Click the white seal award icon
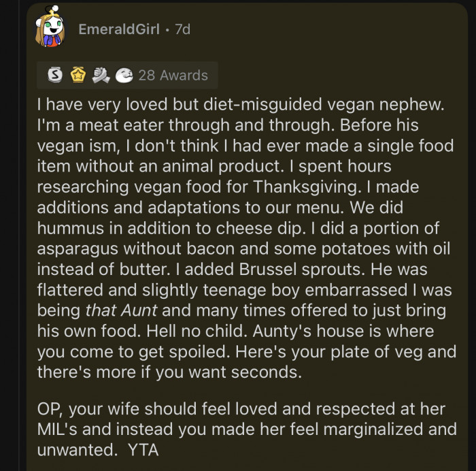 [x=124, y=75]
